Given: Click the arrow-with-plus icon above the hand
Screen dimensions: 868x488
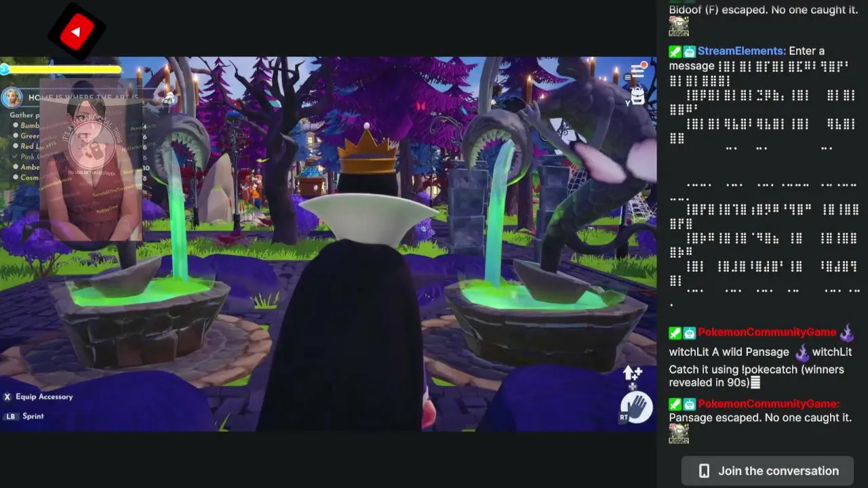Looking at the screenshot, I should 632,374.
